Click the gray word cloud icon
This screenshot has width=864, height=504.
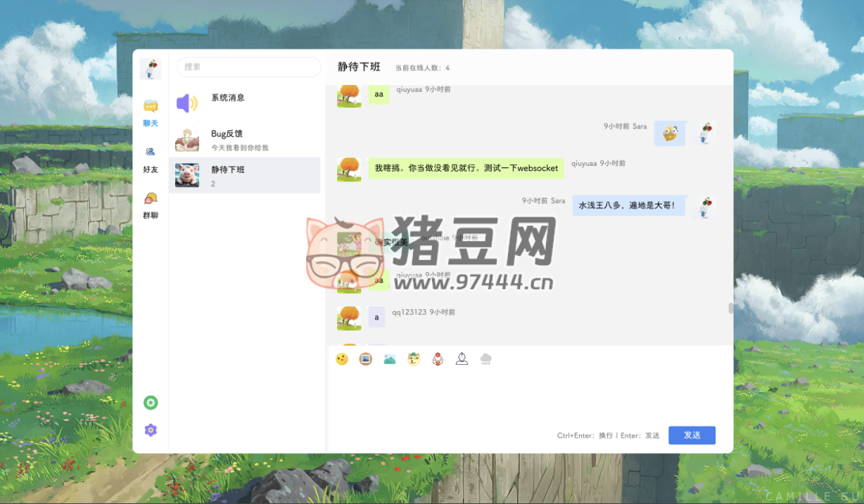(x=485, y=359)
